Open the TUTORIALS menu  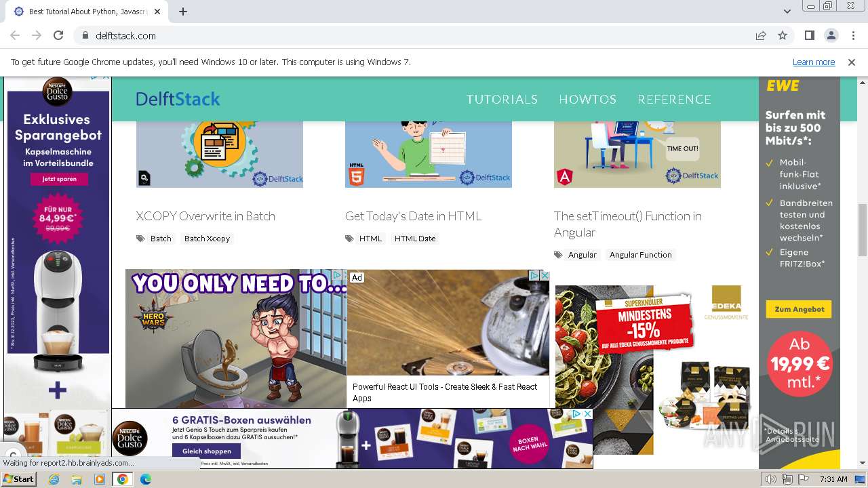(x=502, y=99)
